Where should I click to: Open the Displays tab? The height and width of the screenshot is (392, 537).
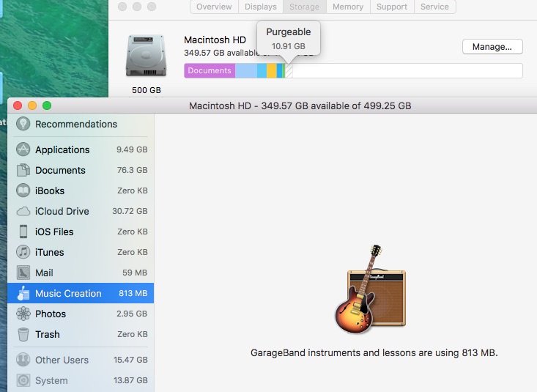click(x=261, y=7)
